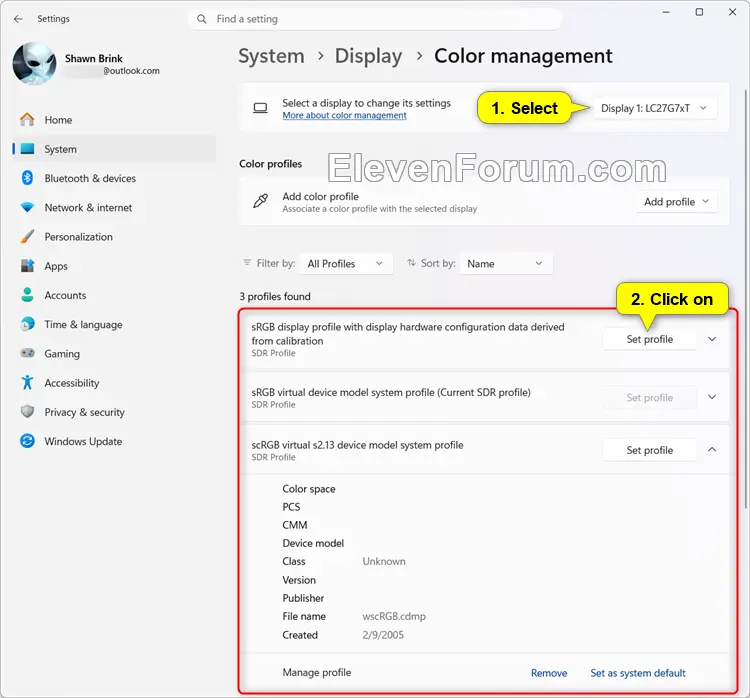Click the Accounts person icon
The image size is (750, 698).
[27, 295]
